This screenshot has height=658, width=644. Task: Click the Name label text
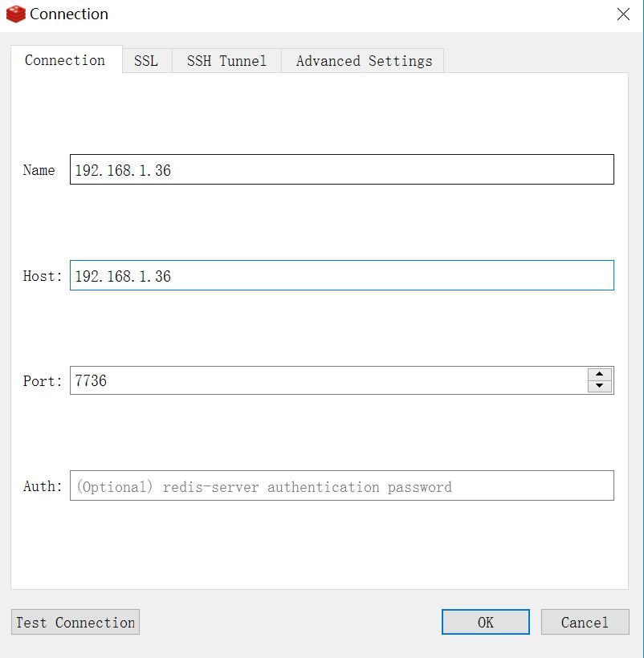[x=39, y=170]
